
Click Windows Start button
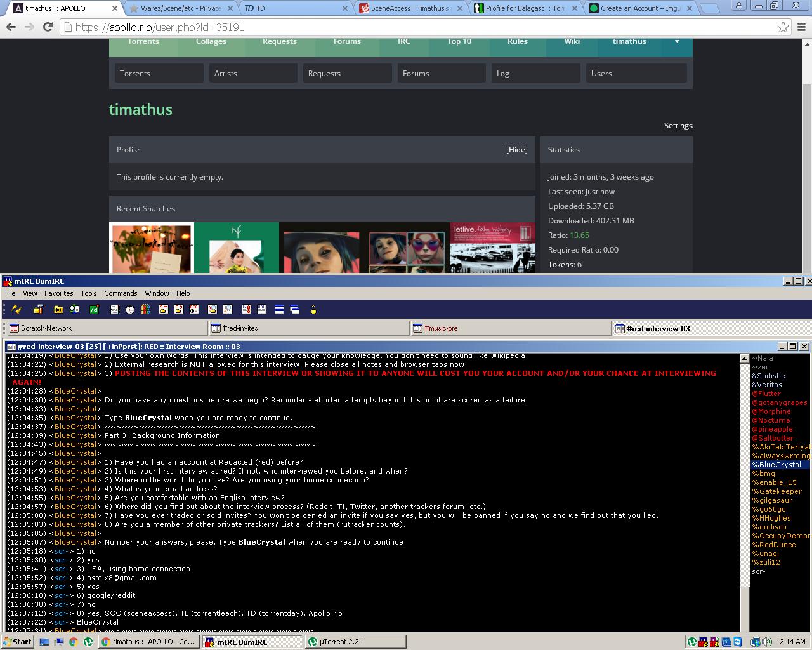17,642
